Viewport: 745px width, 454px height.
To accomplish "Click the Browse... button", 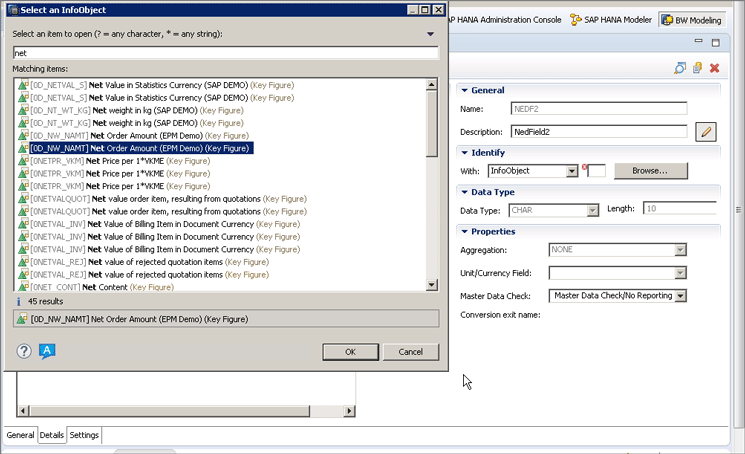I will coord(649,171).
